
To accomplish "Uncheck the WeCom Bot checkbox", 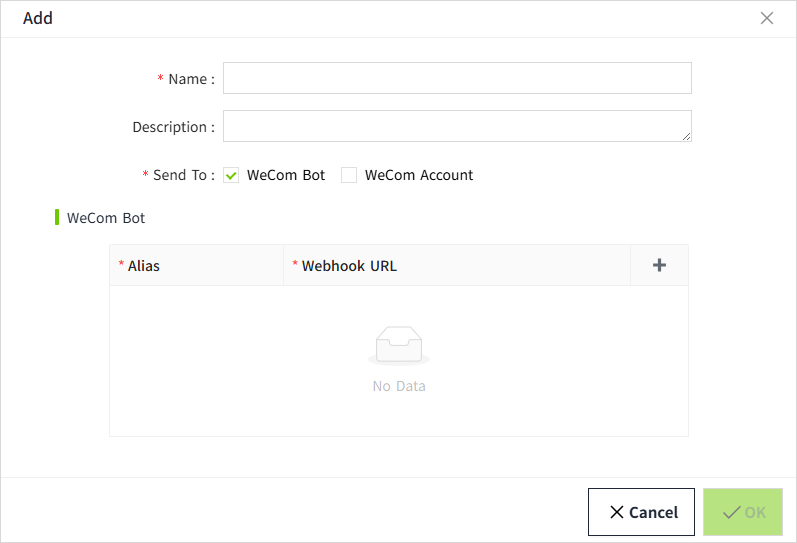I will [231, 175].
